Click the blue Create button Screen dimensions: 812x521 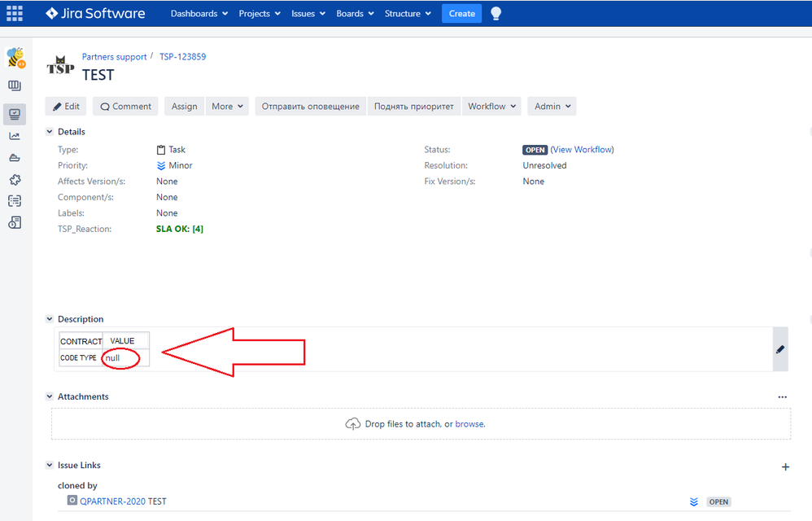pyautogui.click(x=462, y=14)
